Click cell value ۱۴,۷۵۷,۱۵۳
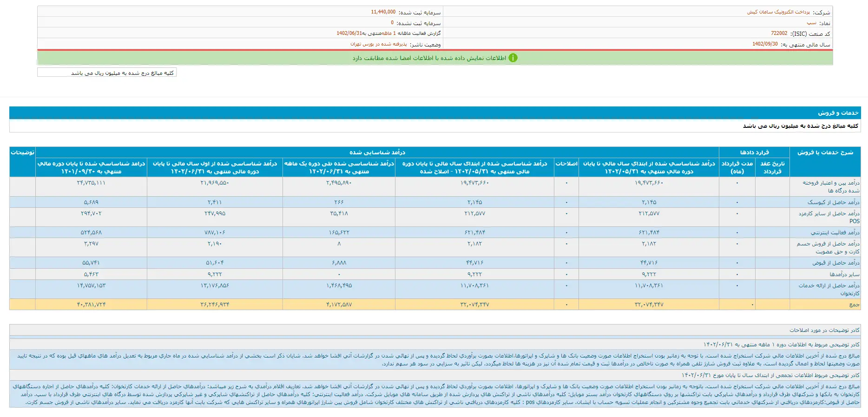Screen dimensions: 868x417 [x=91, y=285]
